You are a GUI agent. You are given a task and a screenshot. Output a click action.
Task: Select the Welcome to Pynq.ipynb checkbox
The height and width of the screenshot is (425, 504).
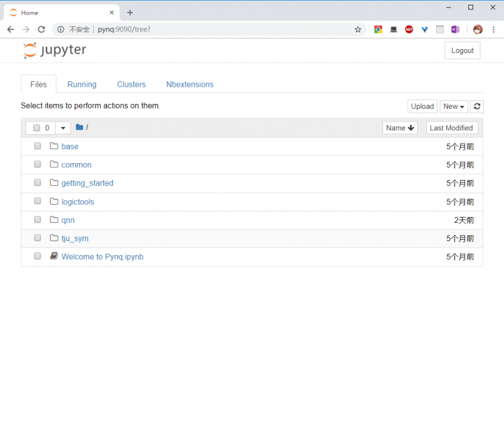click(x=38, y=256)
